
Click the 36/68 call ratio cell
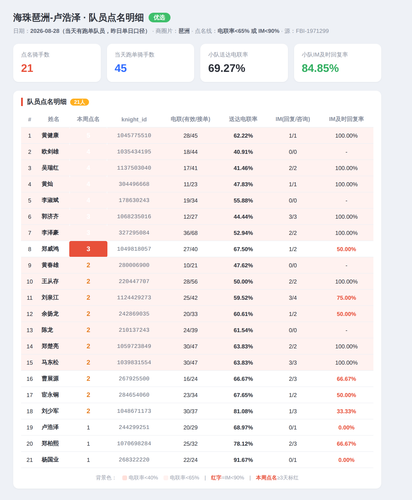click(x=190, y=233)
